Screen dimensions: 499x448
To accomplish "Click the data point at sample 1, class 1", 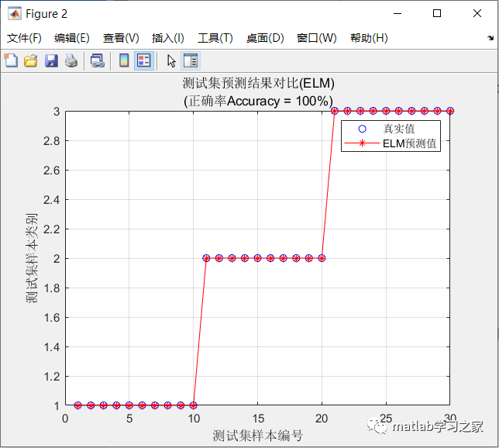I will (x=78, y=405).
